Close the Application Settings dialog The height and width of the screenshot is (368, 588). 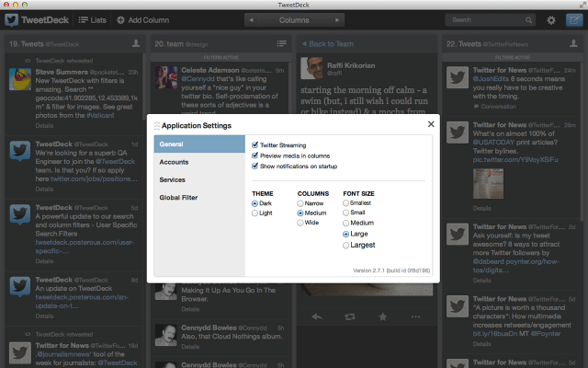(x=431, y=124)
